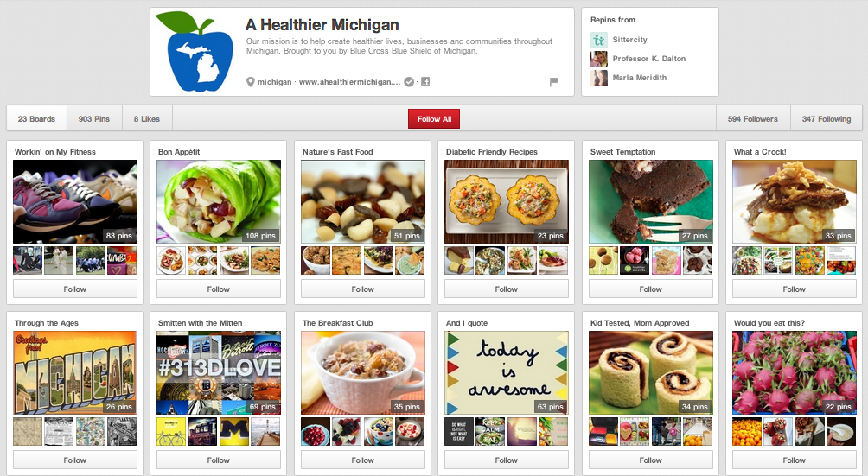Click Maria Meridith's profile avatar
The height and width of the screenshot is (476, 868).
point(599,78)
